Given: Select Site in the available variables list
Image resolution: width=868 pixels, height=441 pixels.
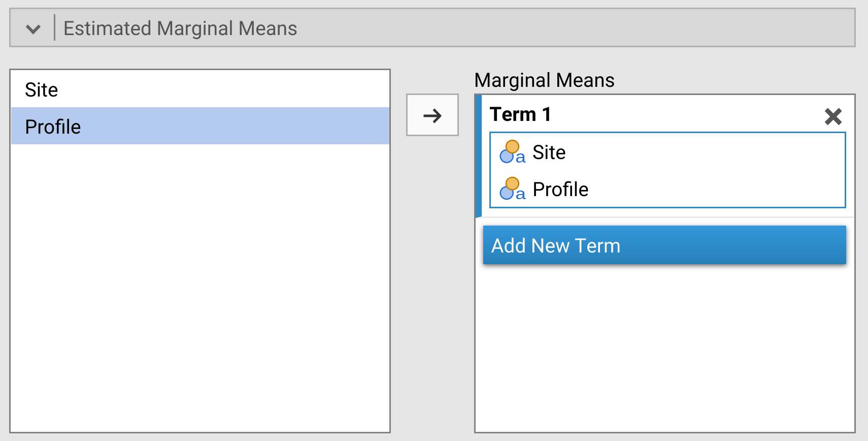Looking at the screenshot, I should pyautogui.click(x=42, y=90).
